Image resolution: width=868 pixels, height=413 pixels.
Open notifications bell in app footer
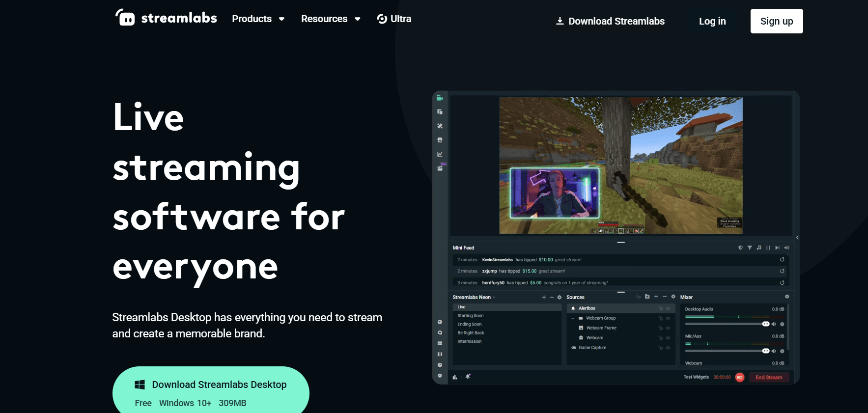pyautogui.click(x=468, y=377)
